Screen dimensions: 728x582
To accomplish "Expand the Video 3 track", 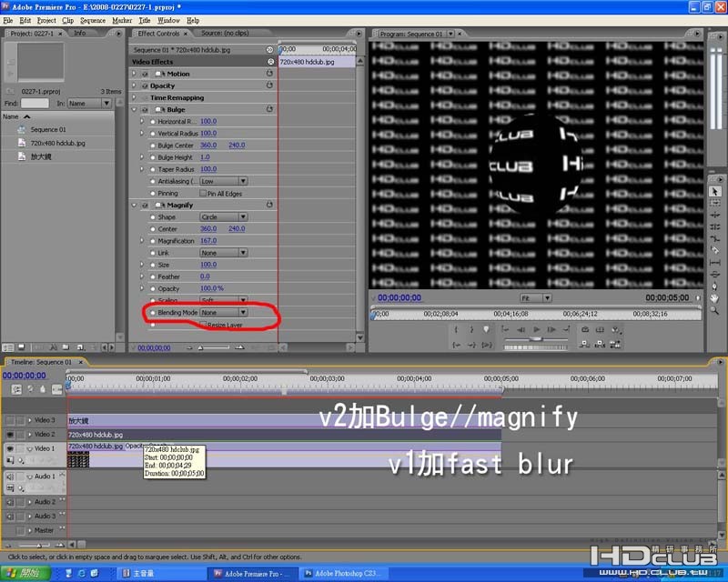I will point(30,420).
